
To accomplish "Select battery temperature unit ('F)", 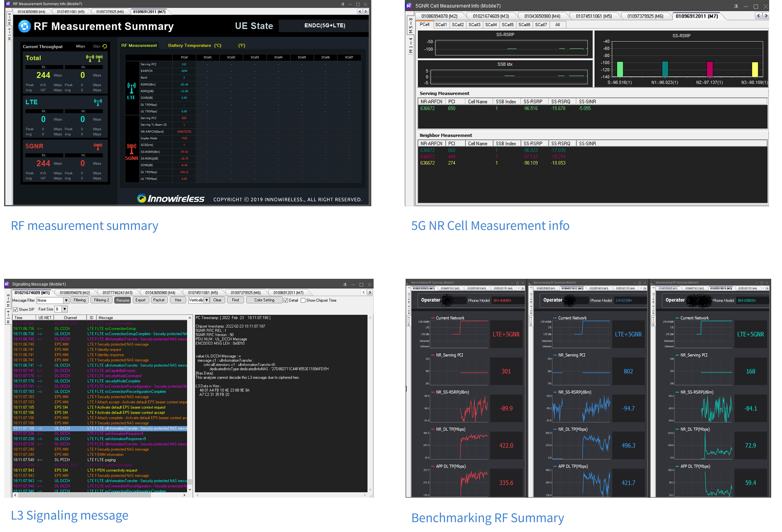I will [242, 45].
